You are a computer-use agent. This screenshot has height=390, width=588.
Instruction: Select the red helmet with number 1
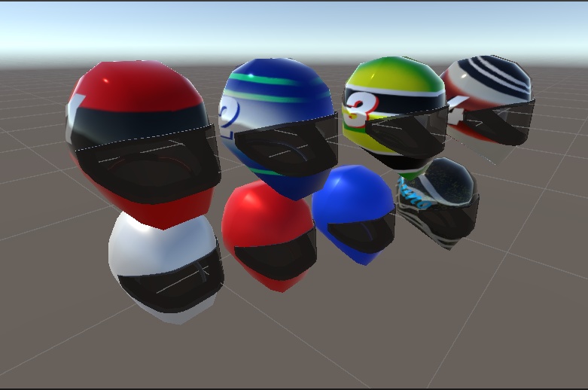click(x=145, y=145)
